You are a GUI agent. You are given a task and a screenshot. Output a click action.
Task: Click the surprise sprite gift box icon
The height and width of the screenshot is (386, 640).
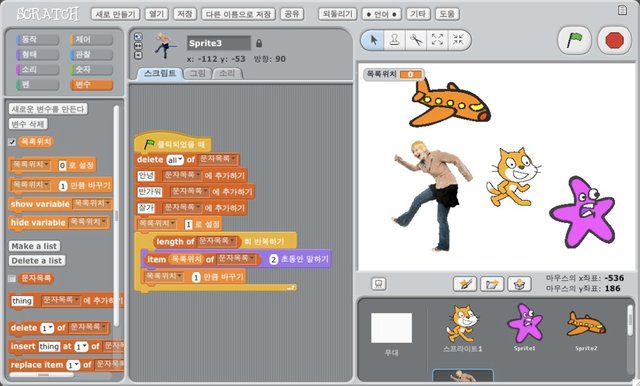click(x=519, y=284)
